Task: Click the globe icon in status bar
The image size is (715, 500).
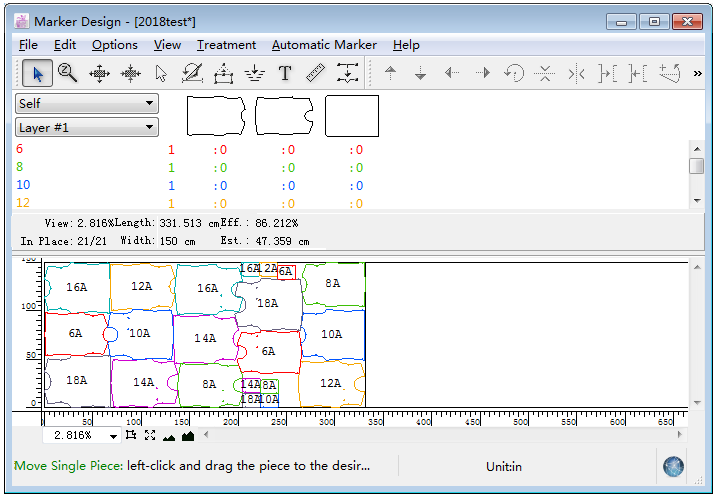Action: (x=674, y=466)
